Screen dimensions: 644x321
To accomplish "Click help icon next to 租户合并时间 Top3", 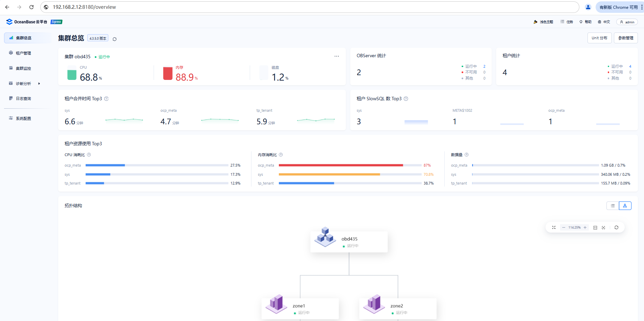I will pos(106,99).
